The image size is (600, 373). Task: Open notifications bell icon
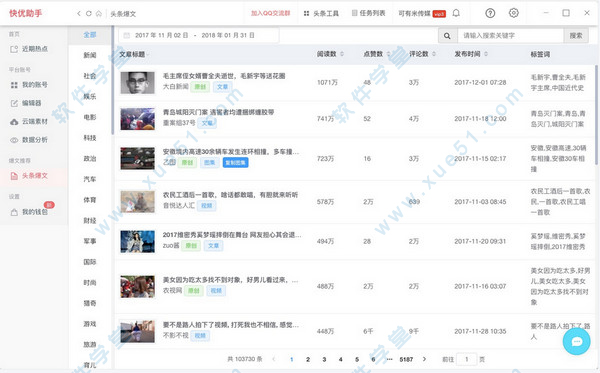(456, 13)
